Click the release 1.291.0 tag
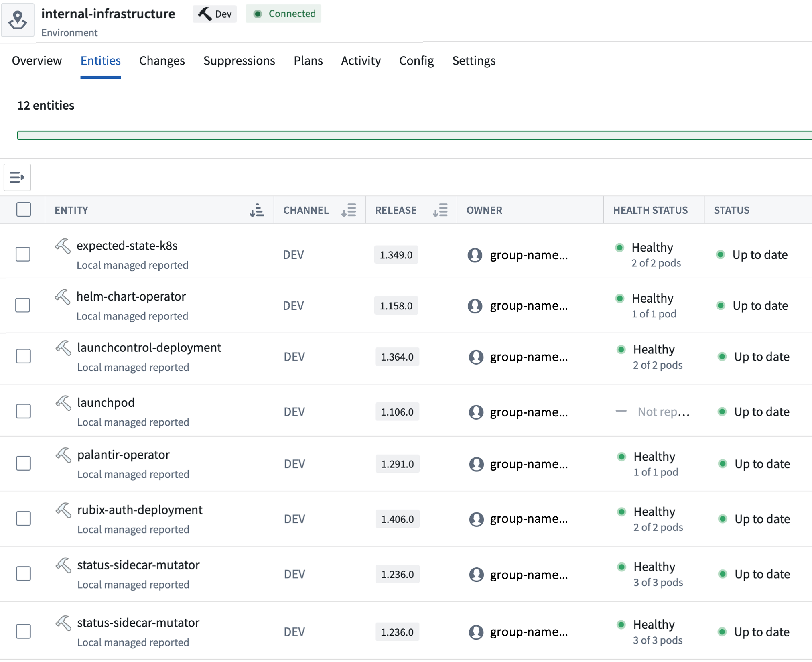 tap(398, 464)
